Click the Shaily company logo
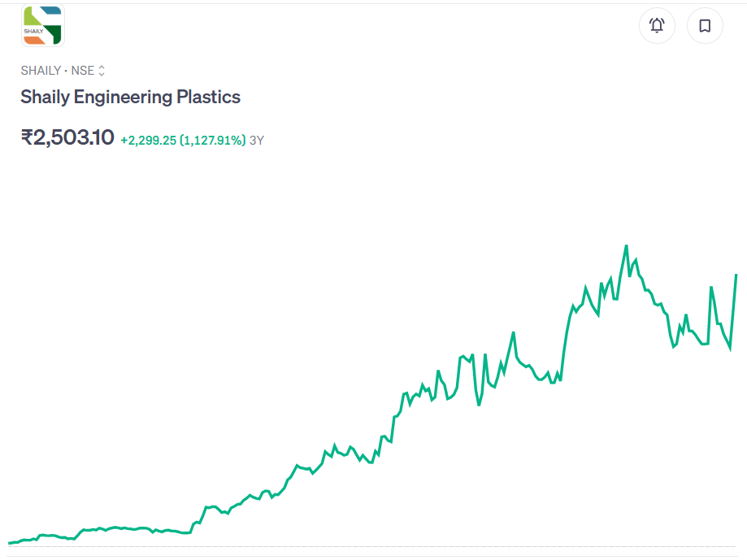747x560 pixels. [41, 25]
